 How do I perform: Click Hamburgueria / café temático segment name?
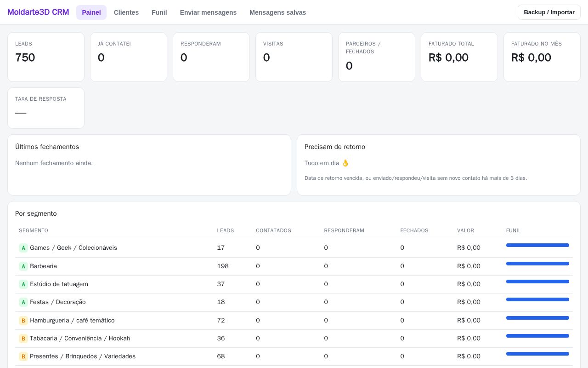point(72,321)
